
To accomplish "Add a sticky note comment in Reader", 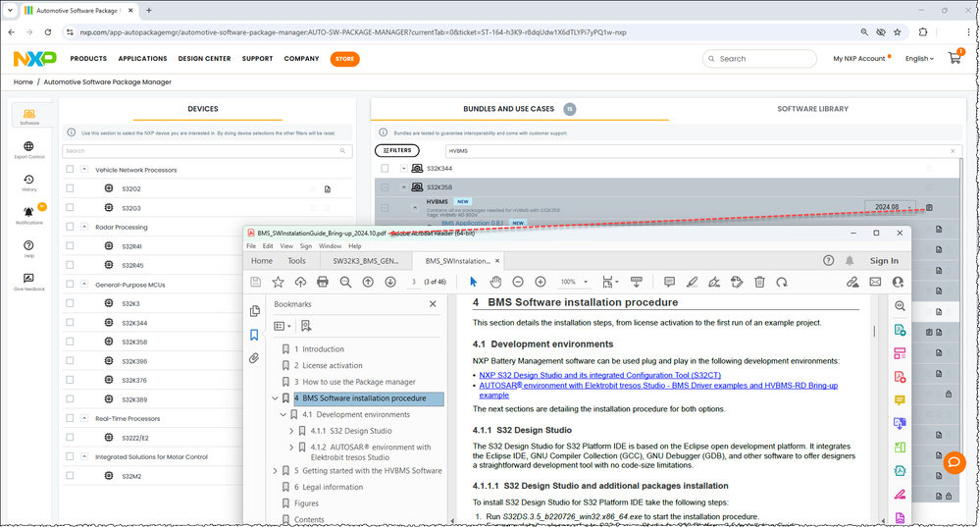I will [669, 282].
